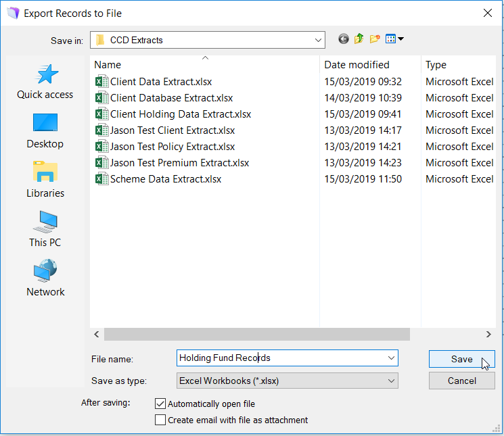
Task: Go up one folder level
Action: point(359,39)
